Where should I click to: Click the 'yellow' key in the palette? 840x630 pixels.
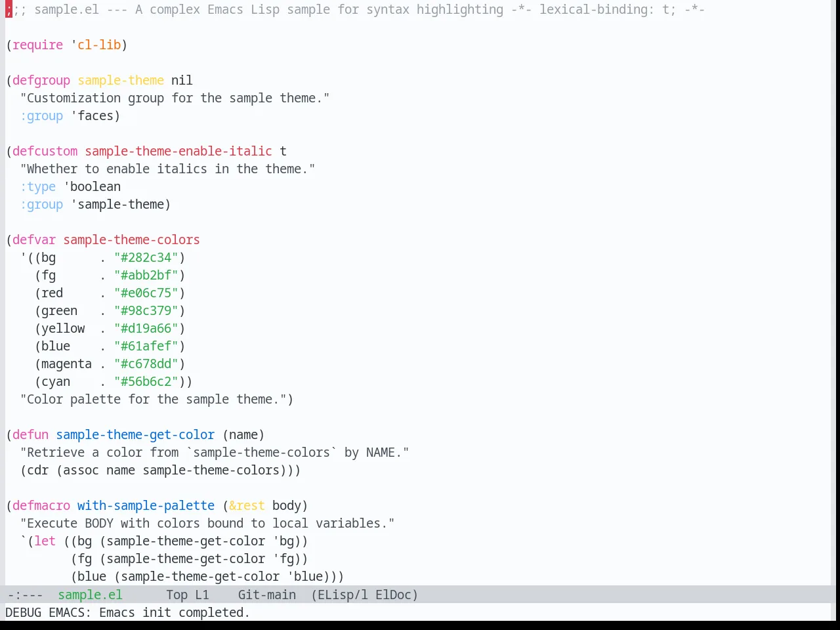tap(63, 328)
